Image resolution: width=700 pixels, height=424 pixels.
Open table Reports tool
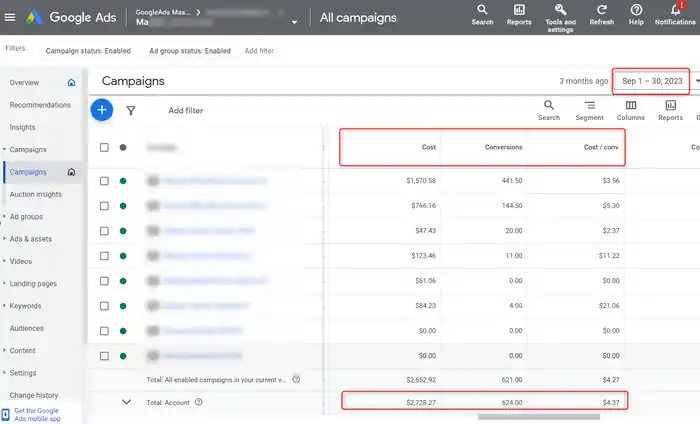pyautogui.click(x=670, y=110)
